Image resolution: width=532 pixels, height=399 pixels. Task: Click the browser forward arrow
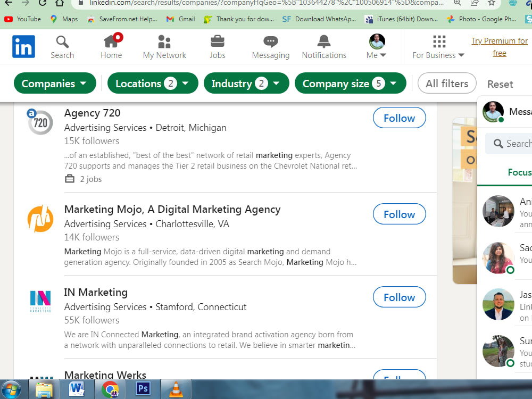[26, 3]
